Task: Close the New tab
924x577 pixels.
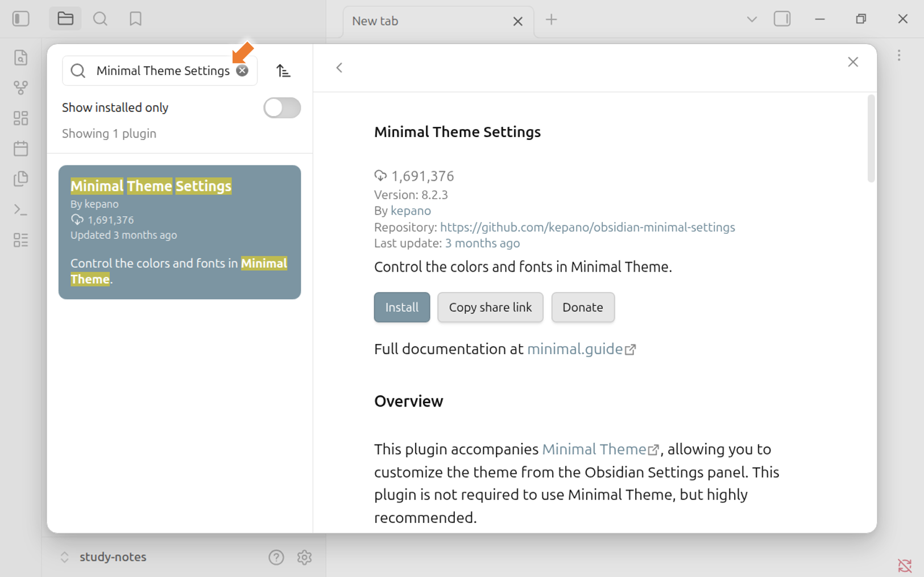Action: (517, 22)
